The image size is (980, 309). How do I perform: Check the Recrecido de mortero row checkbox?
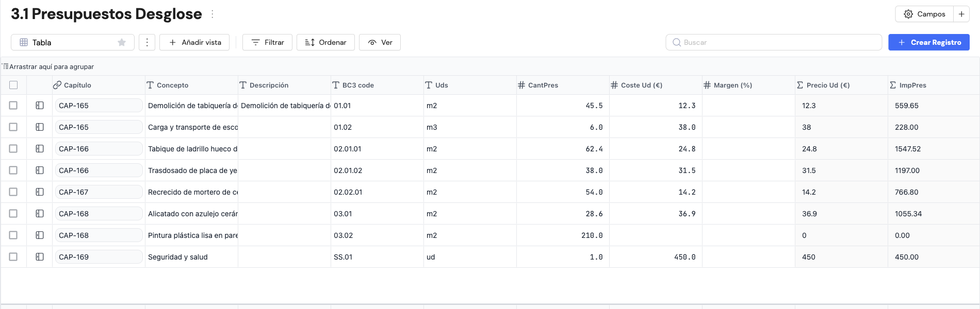(13, 192)
